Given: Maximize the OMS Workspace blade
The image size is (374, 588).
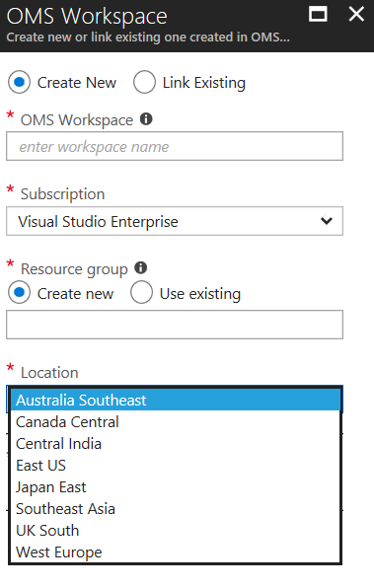Looking at the screenshot, I should 318,14.
